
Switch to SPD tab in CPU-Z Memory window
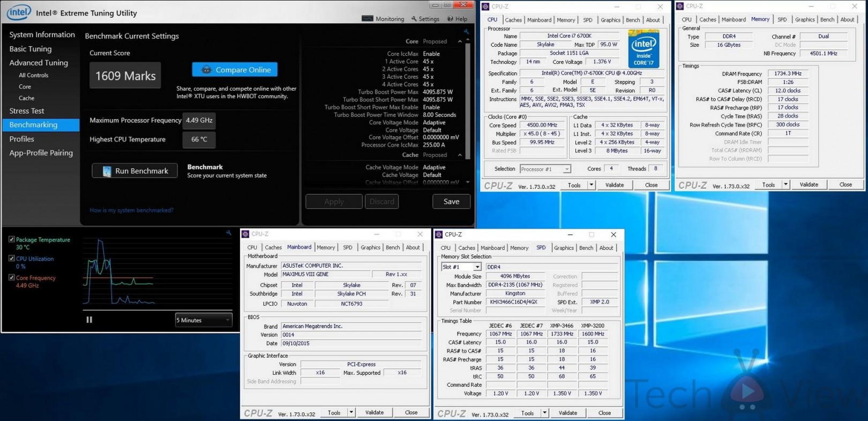tap(782, 19)
